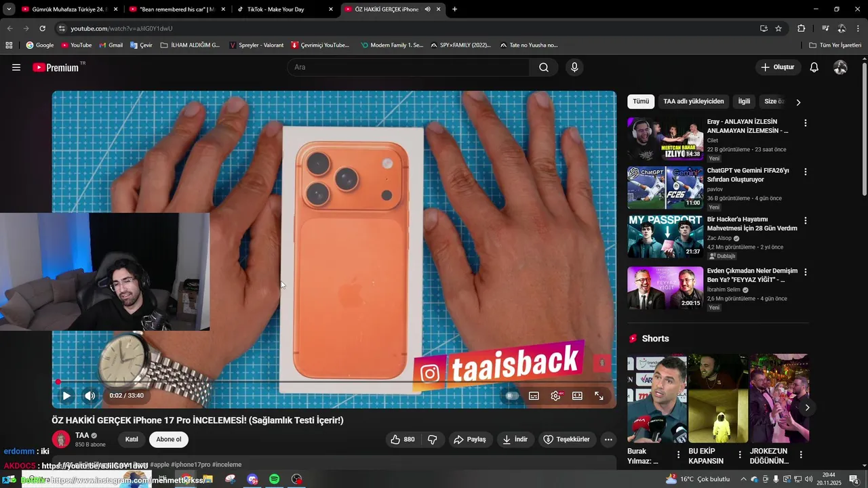Open the TAA channel name link
868x488 pixels.
pos(82,435)
